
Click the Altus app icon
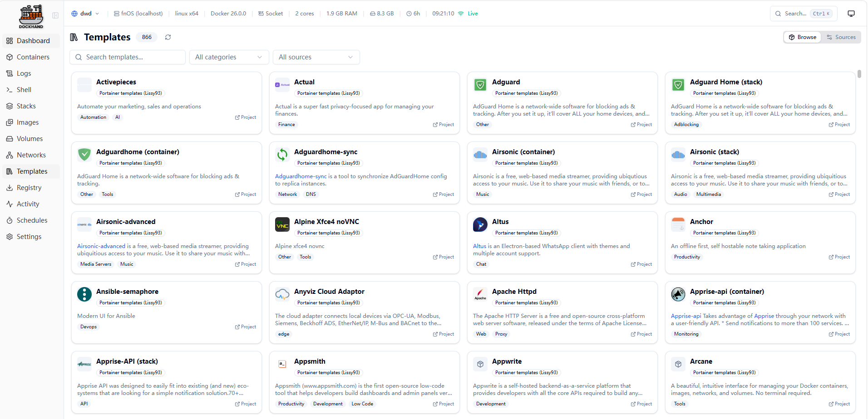click(480, 224)
